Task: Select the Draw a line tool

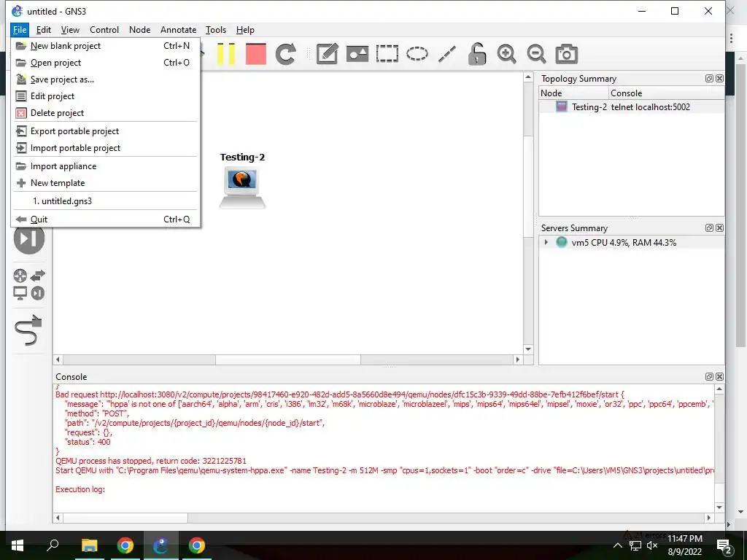Action: 447,54
